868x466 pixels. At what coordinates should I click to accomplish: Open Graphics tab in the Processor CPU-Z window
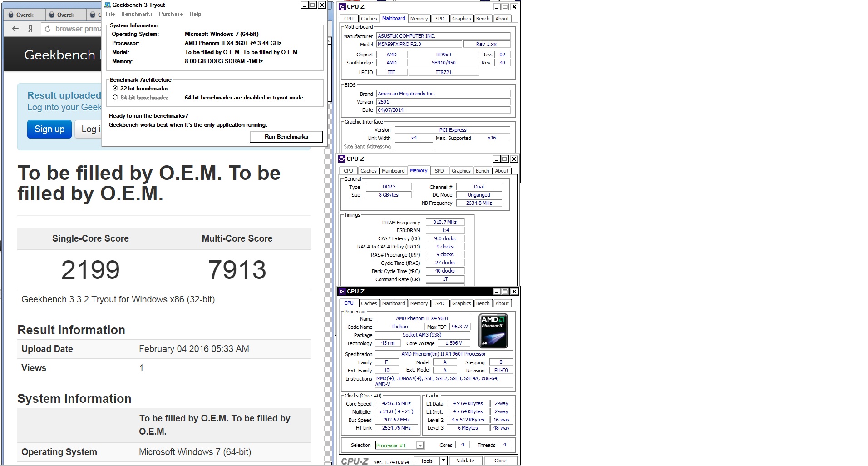pos(461,303)
